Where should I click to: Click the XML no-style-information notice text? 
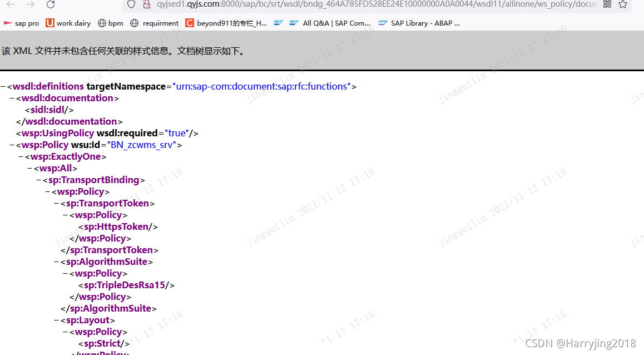(123, 51)
